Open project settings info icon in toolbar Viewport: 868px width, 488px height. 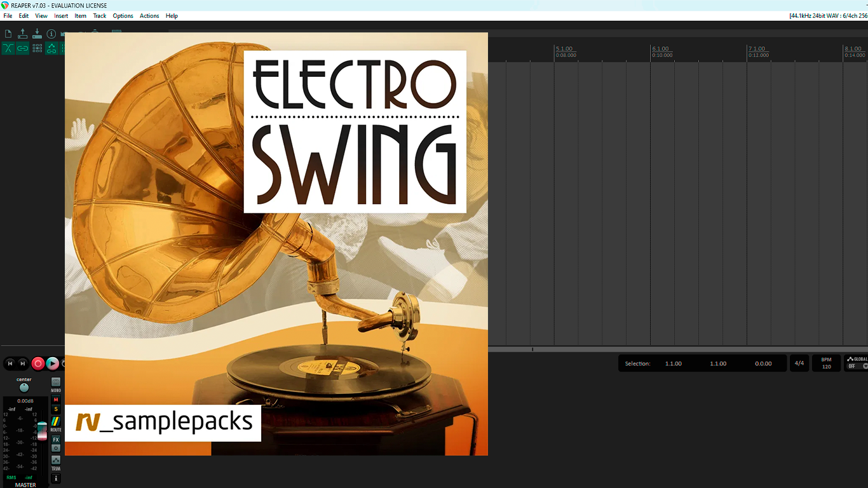click(x=51, y=34)
